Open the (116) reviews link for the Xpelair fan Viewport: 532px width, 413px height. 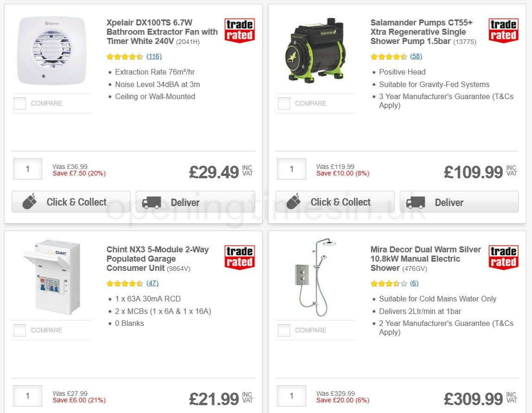(153, 56)
